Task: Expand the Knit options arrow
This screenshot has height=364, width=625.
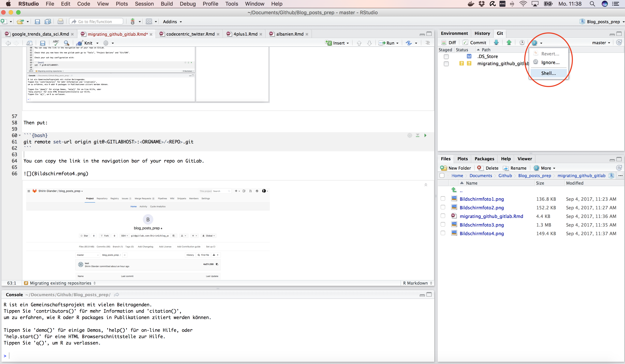Action: click(x=97, y=43)
